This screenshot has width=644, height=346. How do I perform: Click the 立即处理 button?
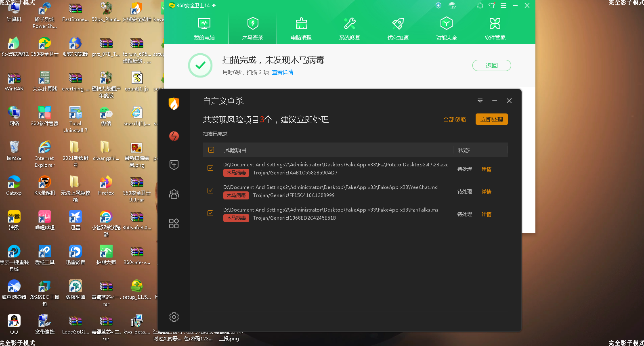(491, 120)
